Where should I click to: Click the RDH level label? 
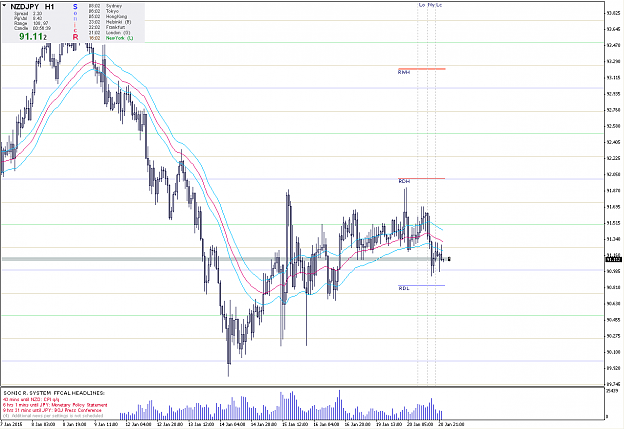[404, 181]
